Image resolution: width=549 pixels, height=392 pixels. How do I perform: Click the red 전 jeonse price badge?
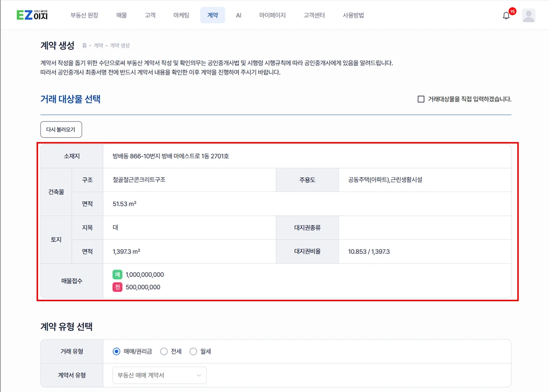[117, 287]
